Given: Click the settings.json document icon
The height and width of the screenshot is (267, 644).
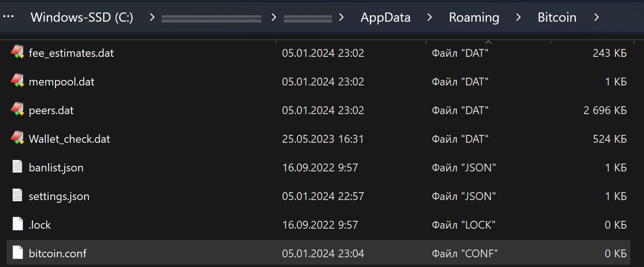Looking at the screenshot, I should 17,195.
